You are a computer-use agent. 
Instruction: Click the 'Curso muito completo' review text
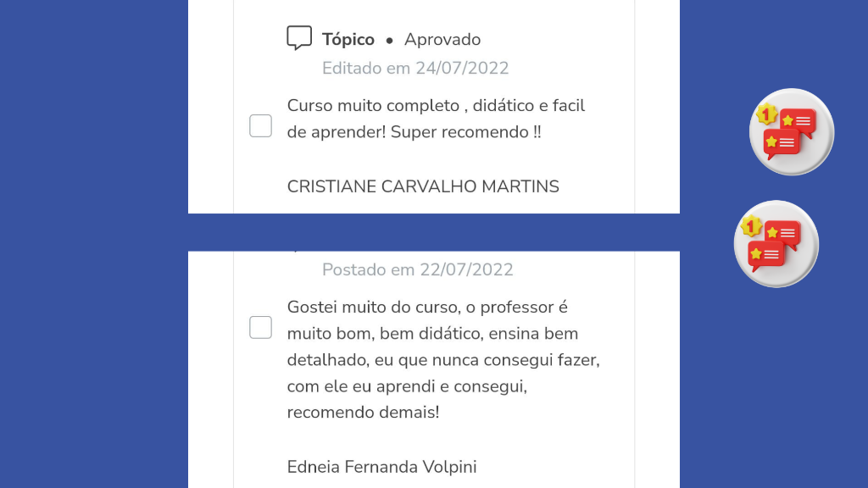pyautogui.click(x=373, y=106)
